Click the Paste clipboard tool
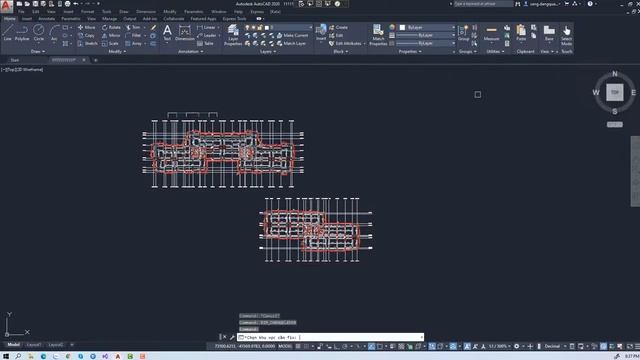 click(521, 33)
